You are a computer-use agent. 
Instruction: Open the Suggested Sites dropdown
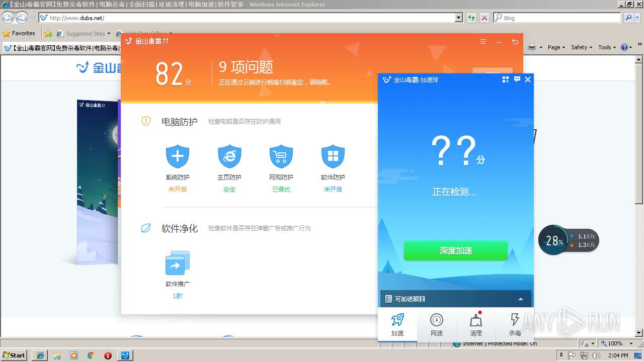(x=109, y=34)
